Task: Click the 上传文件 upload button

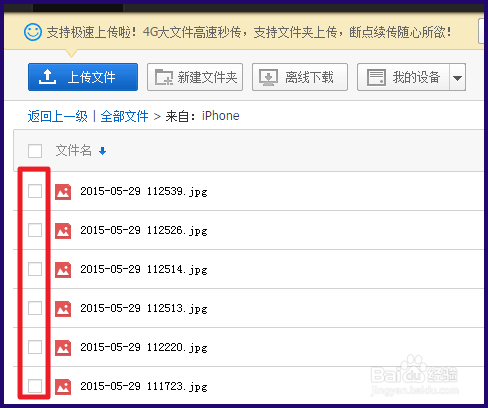Action: [83, 77]
